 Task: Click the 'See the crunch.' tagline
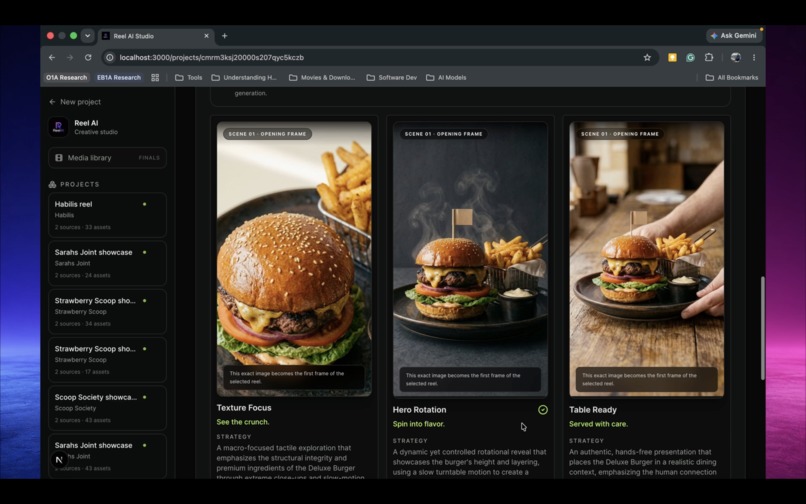(x=243, y=422)
